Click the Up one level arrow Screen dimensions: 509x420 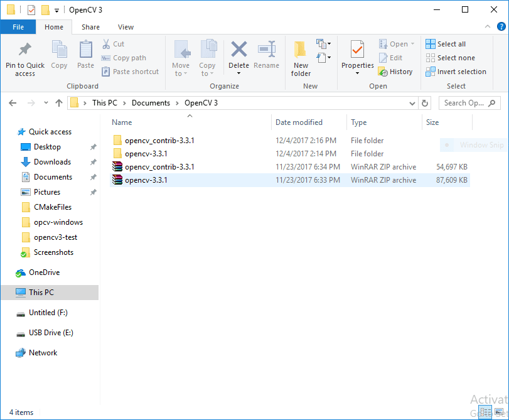59,103
